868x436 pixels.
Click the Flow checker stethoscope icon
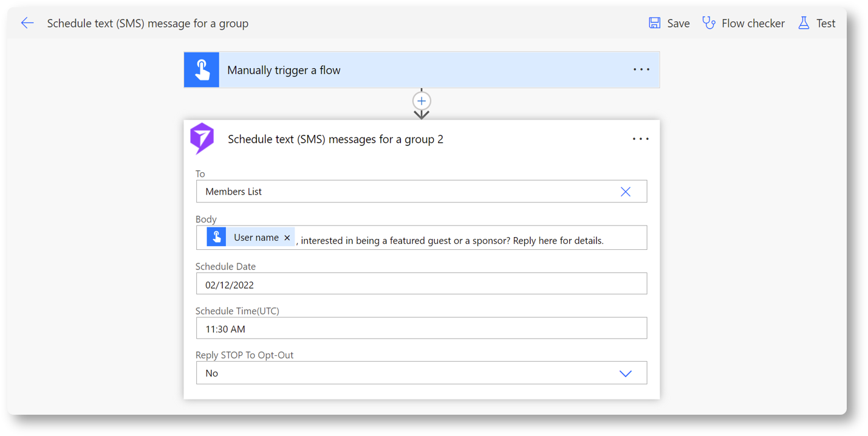[x=708, y=23]
